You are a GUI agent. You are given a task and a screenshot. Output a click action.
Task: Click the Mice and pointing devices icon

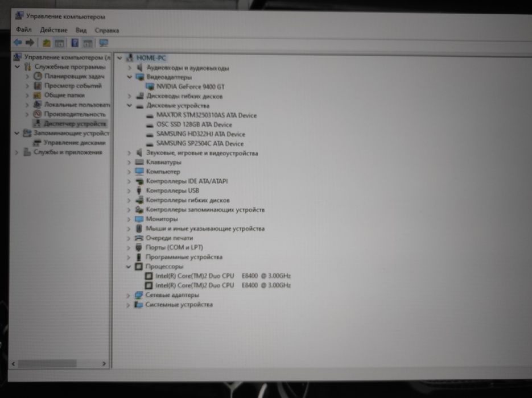(139, 229)
